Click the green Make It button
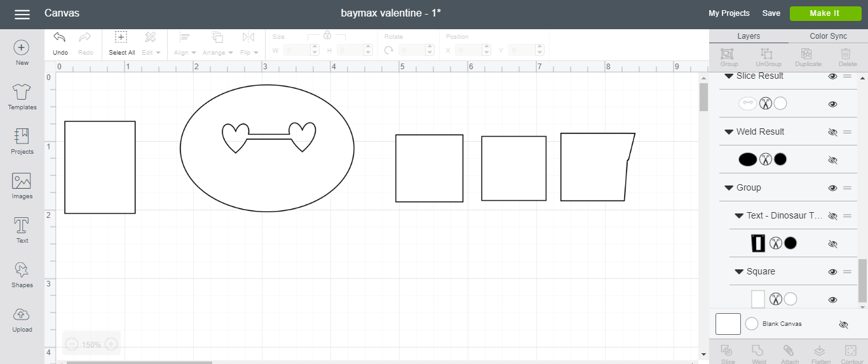This screenshot has width=868, height=364. pyautogui.click(x=825, y=13)
